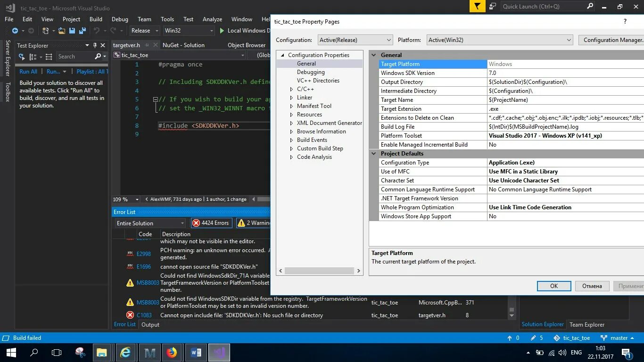This screenshot has width=644, height=362.
Task: Click the Отмена cancel button
Action: tap(592, 286)
